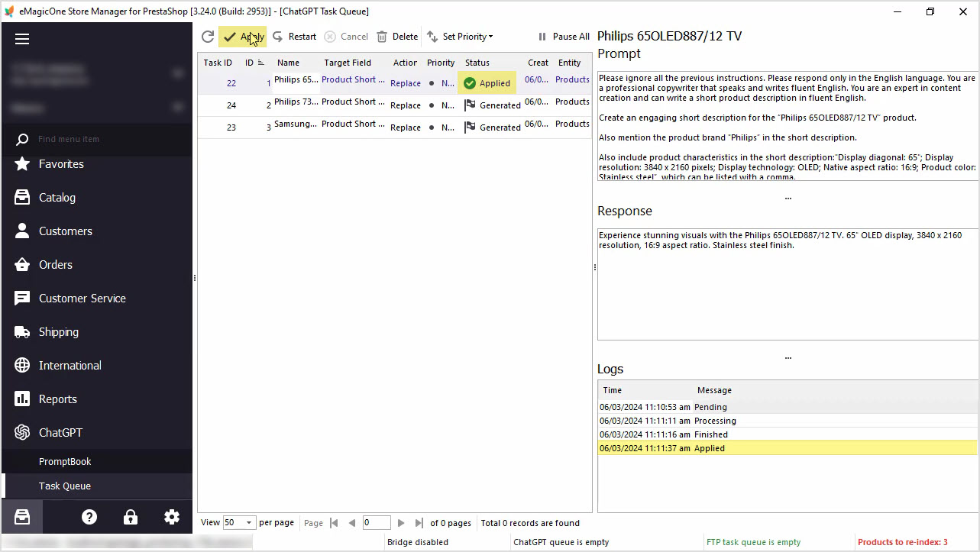The height and width of the screenshot is (552, 980).
Task: Click the store icon in bottom bar
Action: [22, 517]
